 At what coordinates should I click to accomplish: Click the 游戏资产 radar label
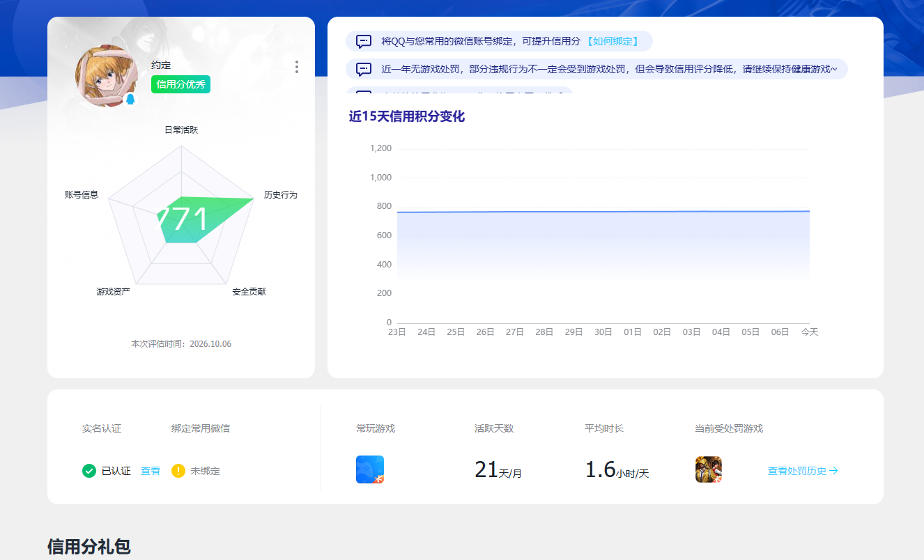[x=113, y=291]
